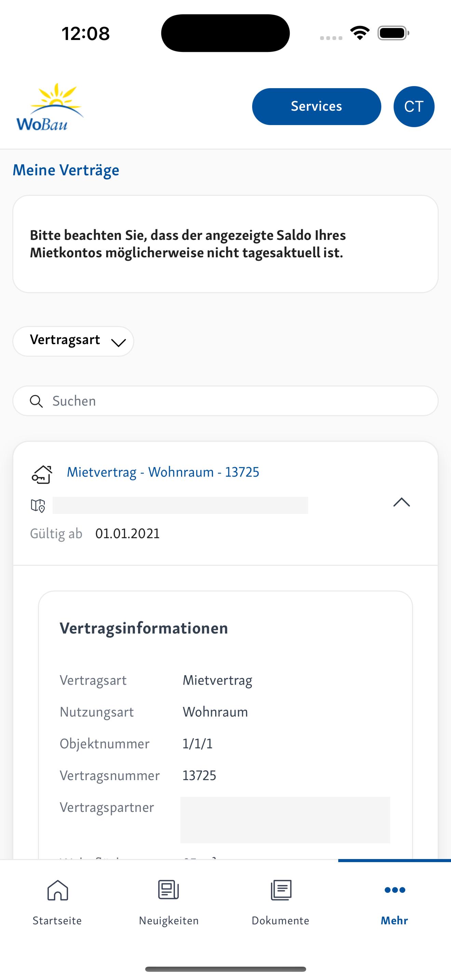Open the CT profile avatar
The height and width of the screenshot is (980, 451).
(414, 107)
